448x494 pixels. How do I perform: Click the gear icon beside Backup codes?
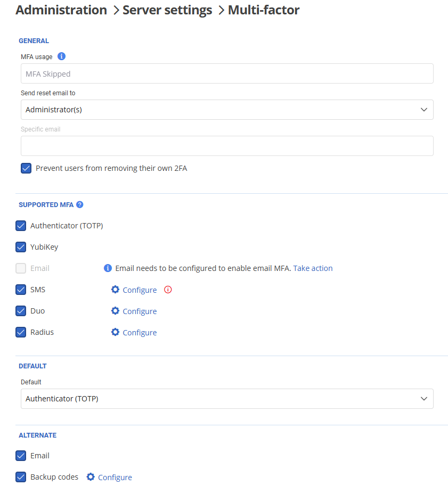91,477
